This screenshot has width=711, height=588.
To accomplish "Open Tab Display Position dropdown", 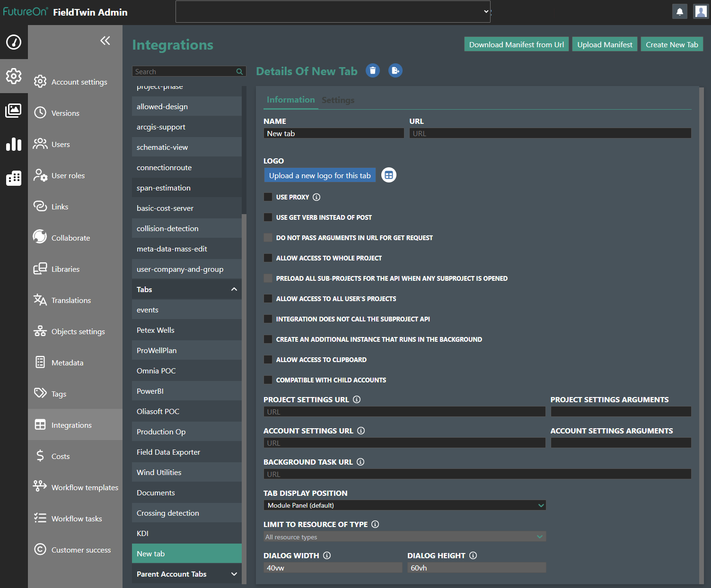I will click(404, 505).
